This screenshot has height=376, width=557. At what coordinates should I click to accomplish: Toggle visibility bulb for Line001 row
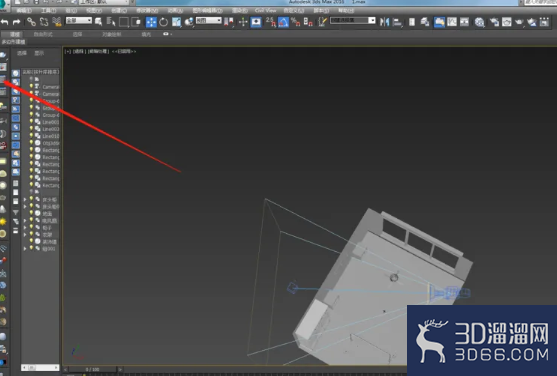pos(31,122)
